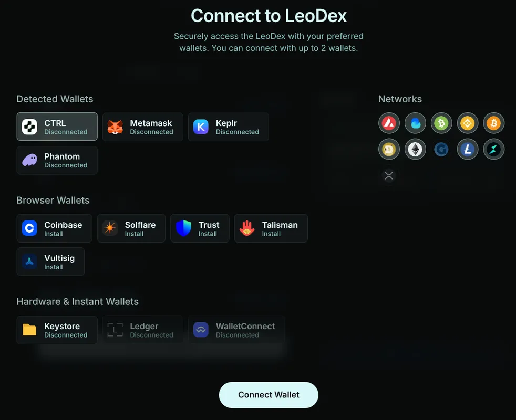Install the Coinbase browser wallet

[55, 228]
